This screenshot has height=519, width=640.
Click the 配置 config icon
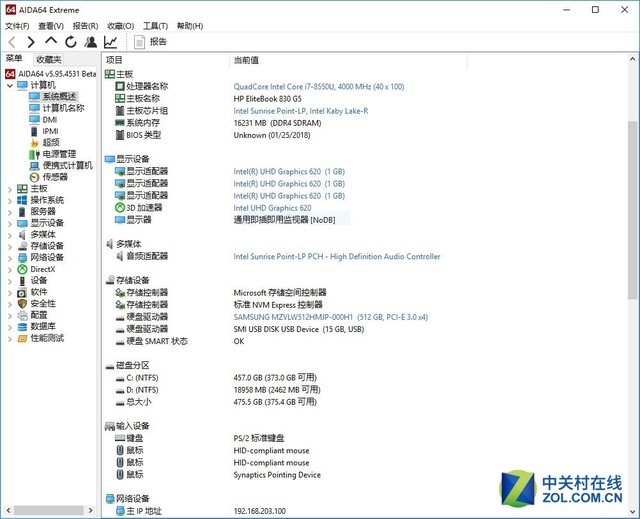coord(22,315)
